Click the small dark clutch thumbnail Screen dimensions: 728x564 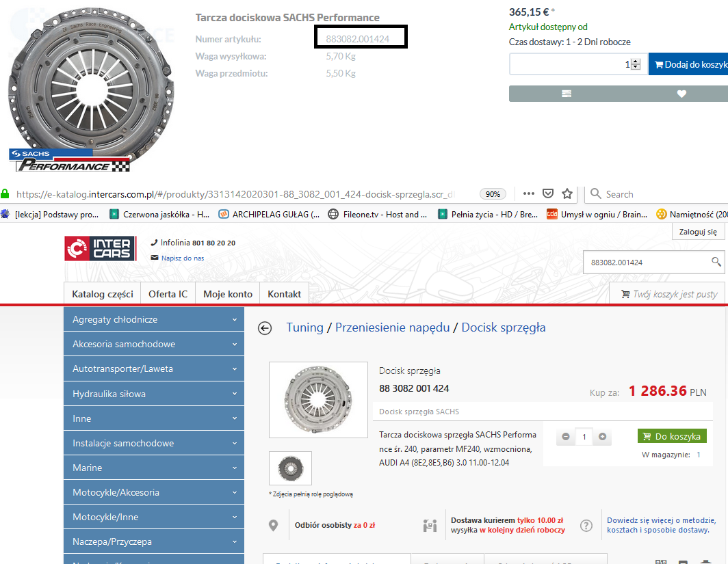(x=290, y=468)
